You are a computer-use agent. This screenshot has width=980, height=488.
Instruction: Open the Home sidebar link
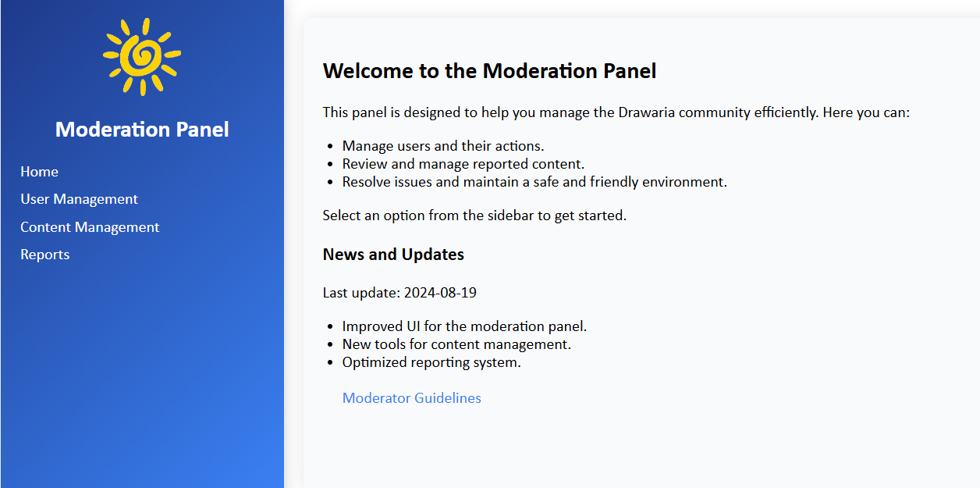[x=39, y=172]
